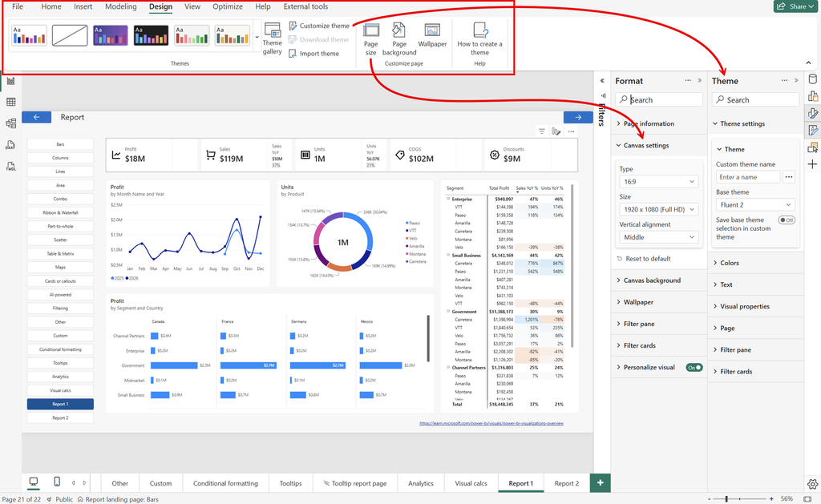Toggle Personalize visual switch
Viewport: 821px width, 504px height.
[694, 368]
